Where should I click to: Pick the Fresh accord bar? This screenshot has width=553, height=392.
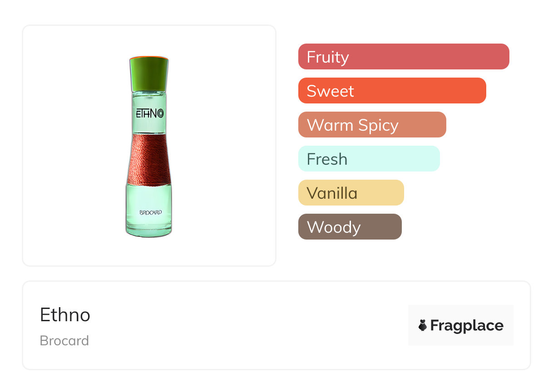[369, 159]
